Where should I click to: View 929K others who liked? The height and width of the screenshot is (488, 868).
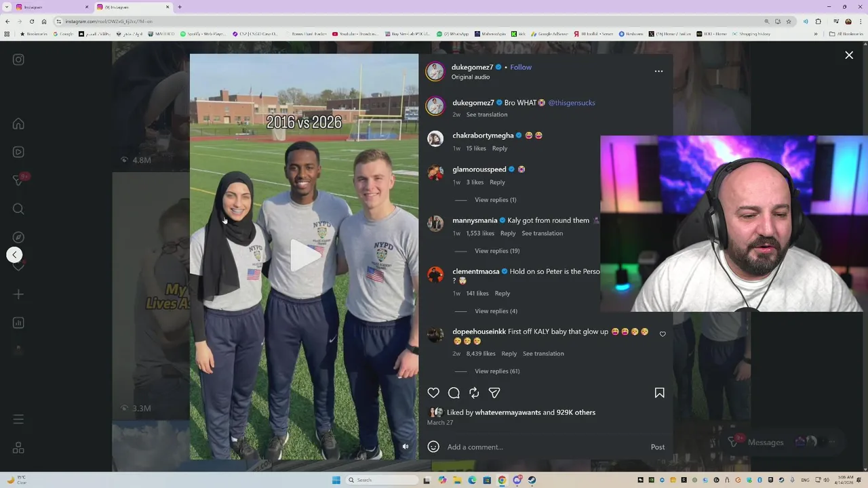click(x=576, y=412)
